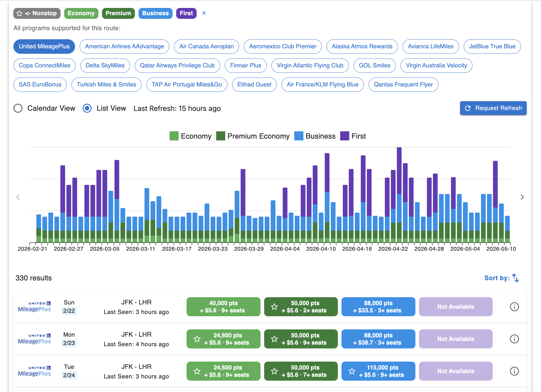Switch to Air Canada Aeroplan program
The height and width of the screenshot is (392, 541).
207,47
